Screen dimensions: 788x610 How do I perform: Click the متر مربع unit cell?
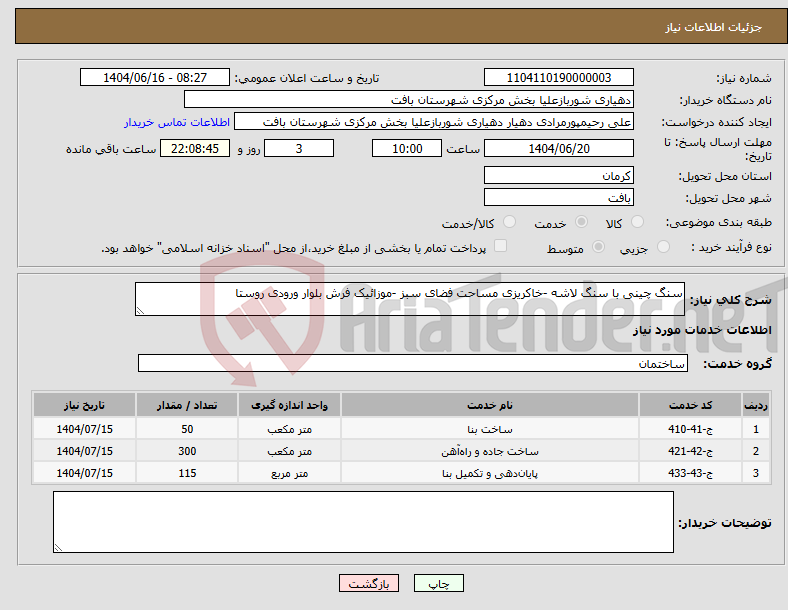pyautogui.click(x=289, y=473)
